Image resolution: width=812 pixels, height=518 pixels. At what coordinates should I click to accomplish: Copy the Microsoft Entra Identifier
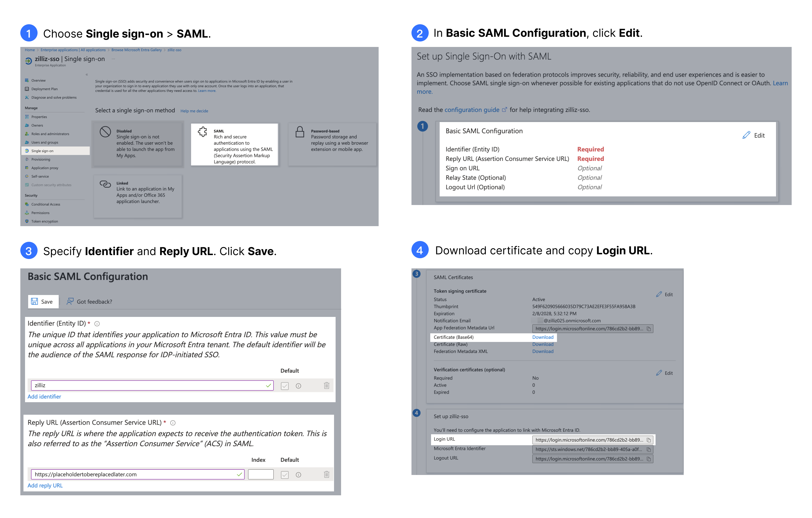[649, 450]
